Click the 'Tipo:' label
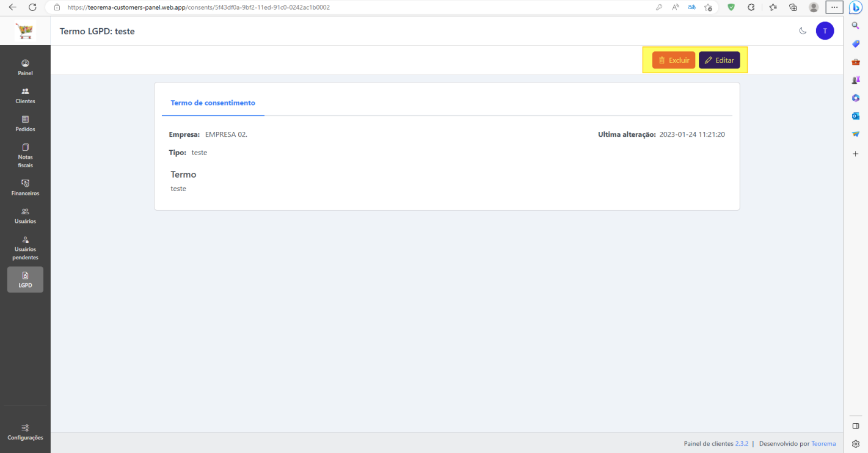Viewport: 868px width, 453px height. pos(178,153)
